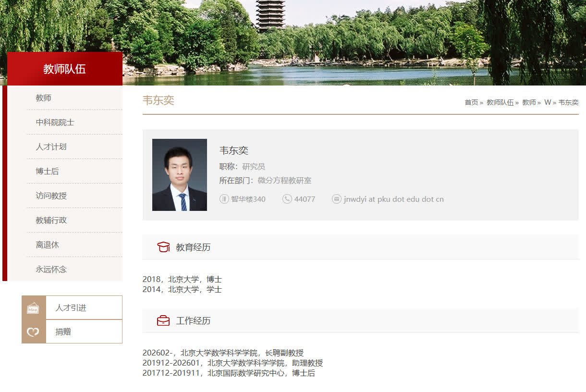This screenshot has width=586, height=392.
Task: Go to 博士后 in the sidebar
Action: (x=47, y=171)
